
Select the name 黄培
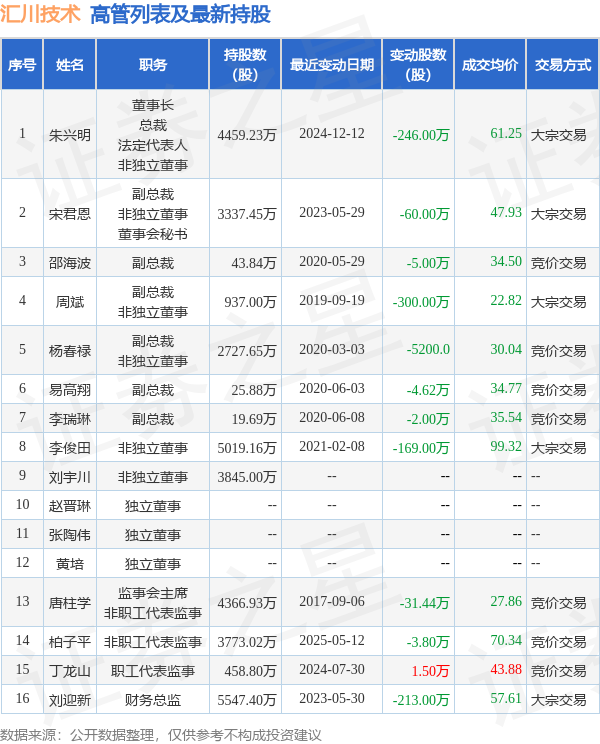tap(70, 564)
